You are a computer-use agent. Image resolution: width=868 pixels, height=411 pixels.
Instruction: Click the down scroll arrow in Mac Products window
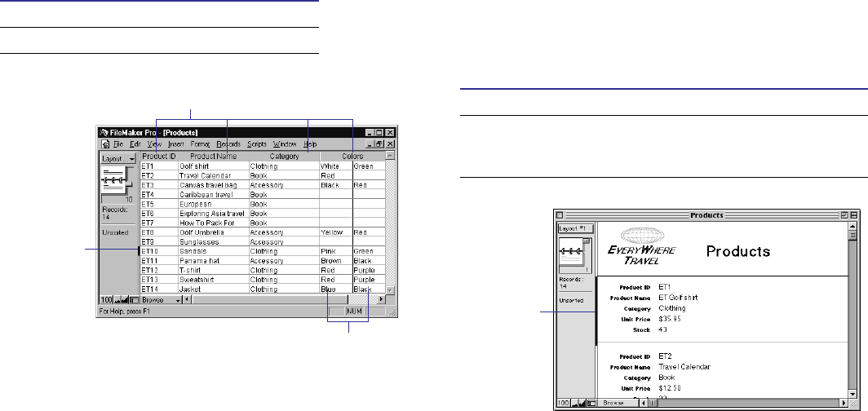point(852,394)
